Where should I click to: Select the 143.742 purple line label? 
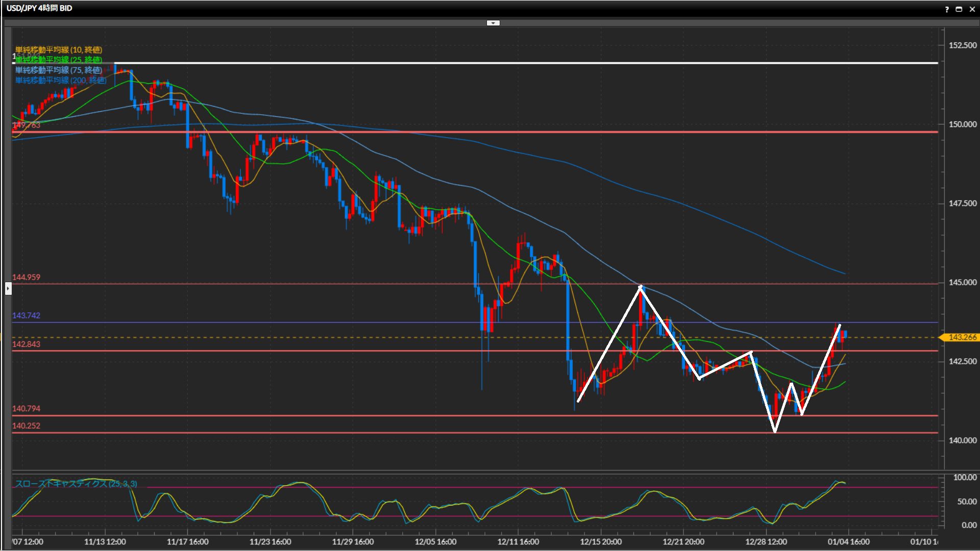(26, 316)
